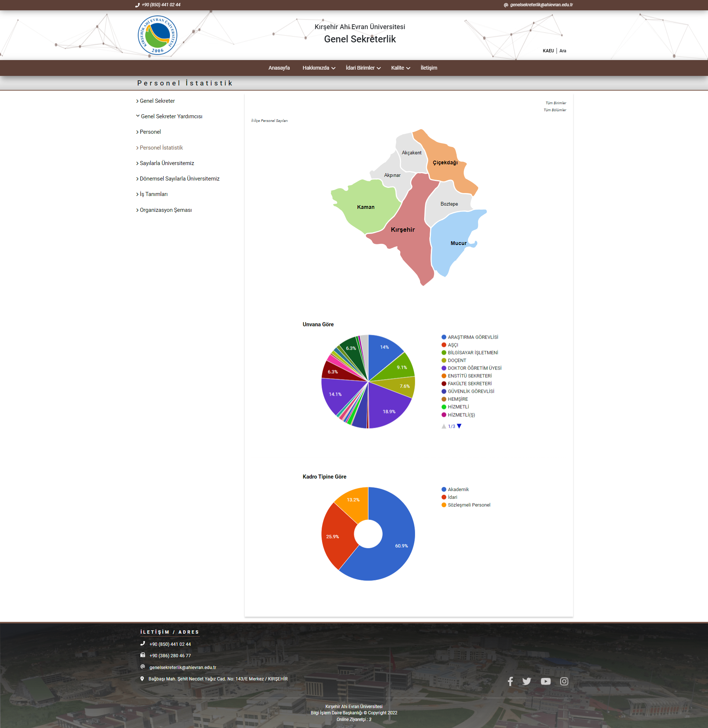708x728 pixels.
Task: Expand the Hakkımızda dropdown
Action: (x=319, y=68)
